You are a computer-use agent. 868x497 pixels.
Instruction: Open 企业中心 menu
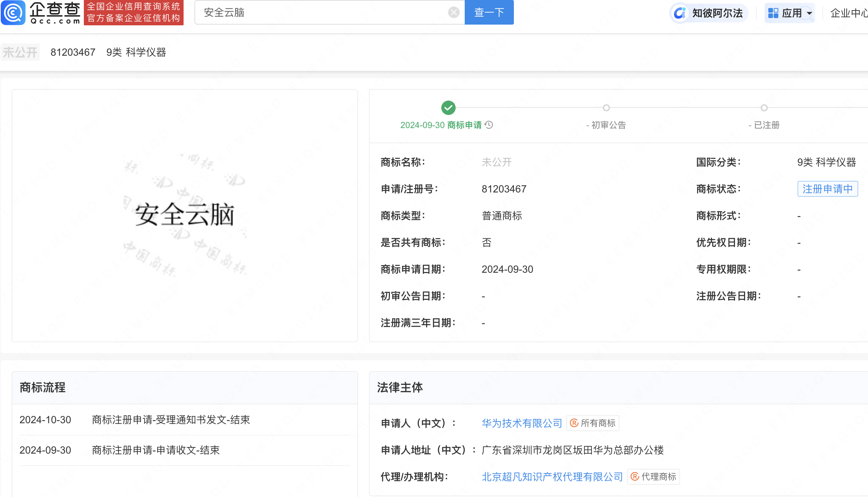click(848, 13)
